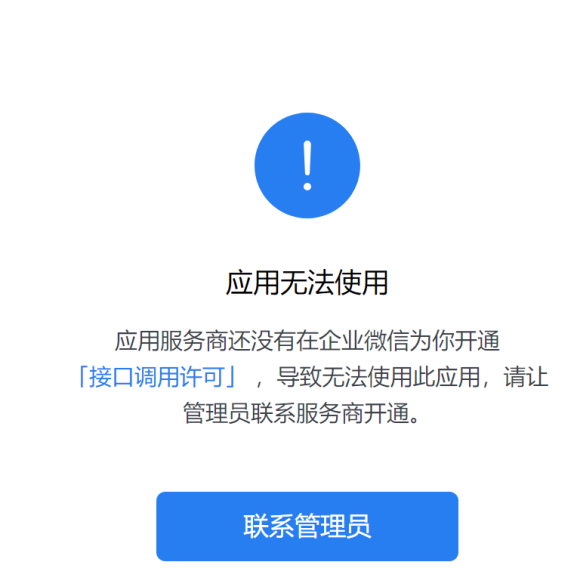The width and height of the screenshot is (581, 574).
Task: Click the blue exclamation warning icon
Action: point(307,165)
